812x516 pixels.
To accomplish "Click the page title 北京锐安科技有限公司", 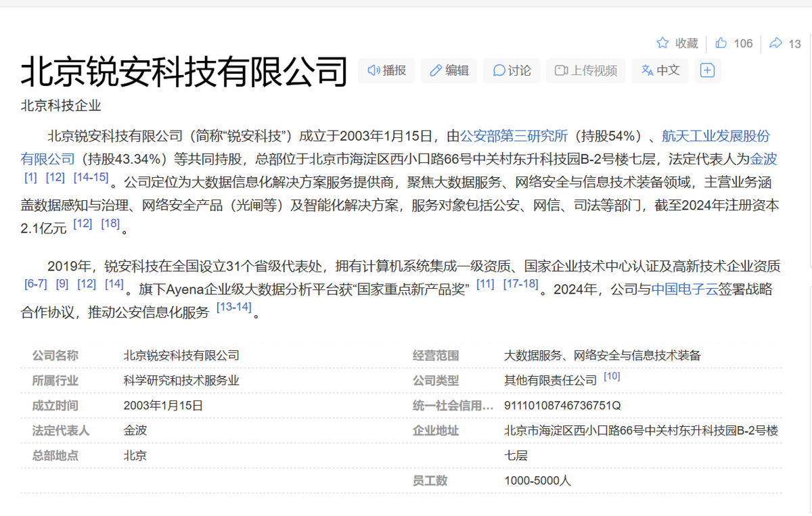I will (184, 72).
